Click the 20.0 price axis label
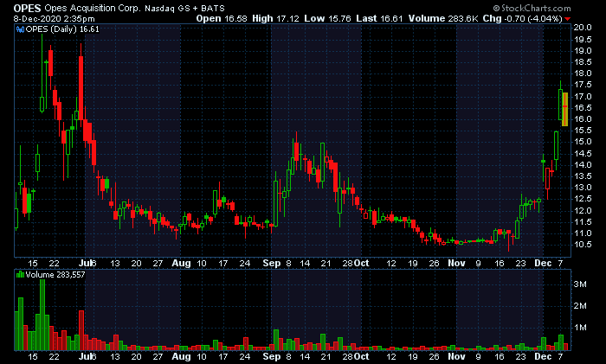The height and width of the screenshot is (364, 606). (x=583, y=28)
